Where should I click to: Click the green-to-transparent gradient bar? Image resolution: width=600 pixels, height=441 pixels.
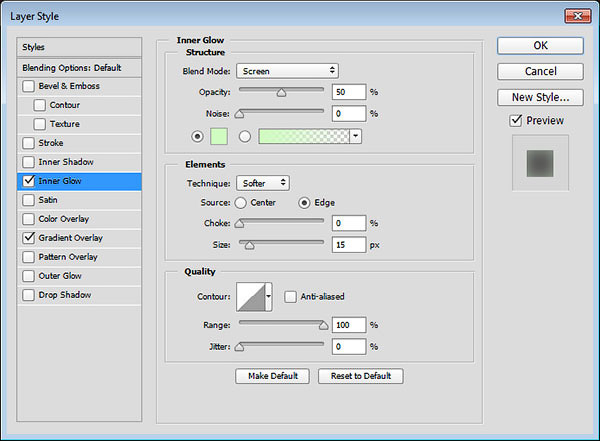pos(304,136)
